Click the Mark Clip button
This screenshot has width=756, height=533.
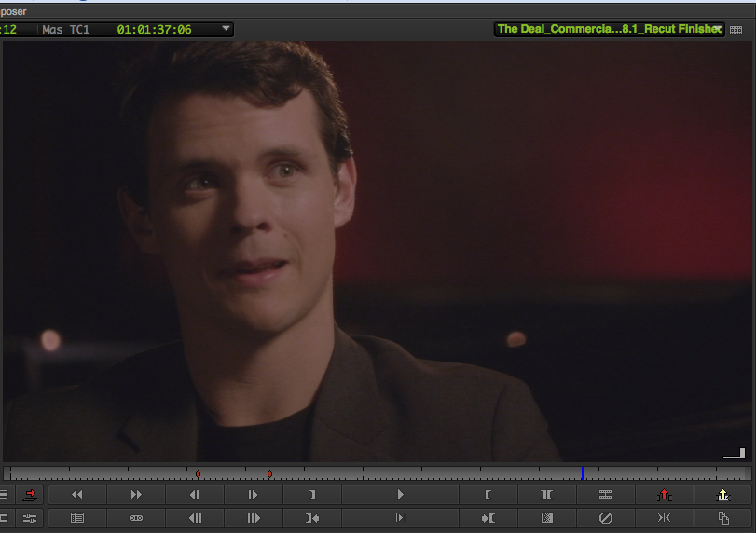[547, 495]
